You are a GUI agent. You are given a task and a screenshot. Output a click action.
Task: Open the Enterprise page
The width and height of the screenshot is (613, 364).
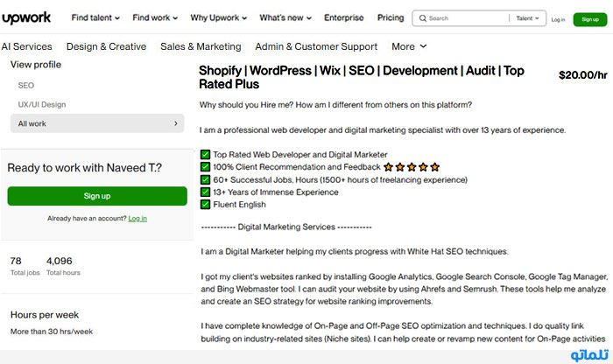[343, 18]
